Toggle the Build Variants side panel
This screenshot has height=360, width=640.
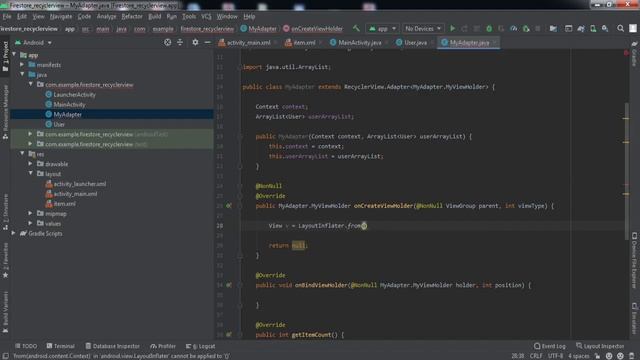point(5,312)
